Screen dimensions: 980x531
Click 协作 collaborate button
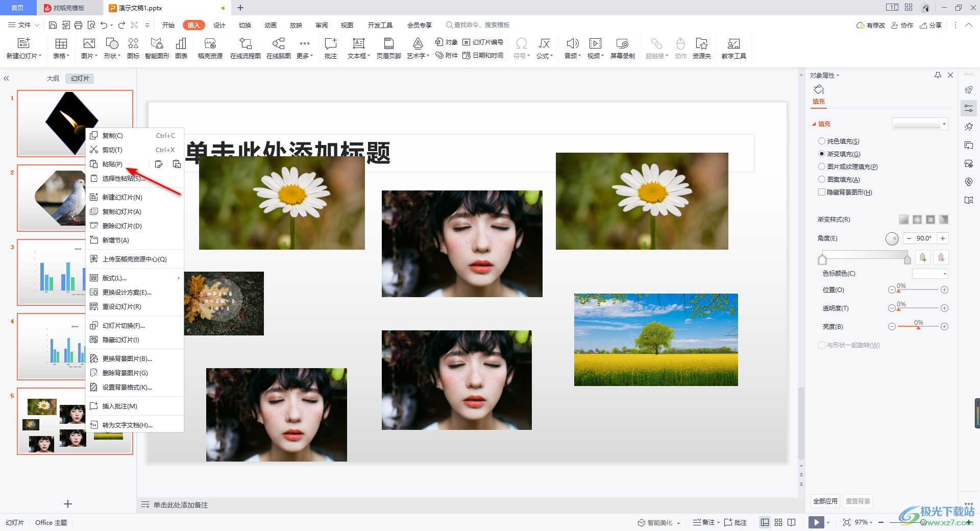click(x=902, y=25)
